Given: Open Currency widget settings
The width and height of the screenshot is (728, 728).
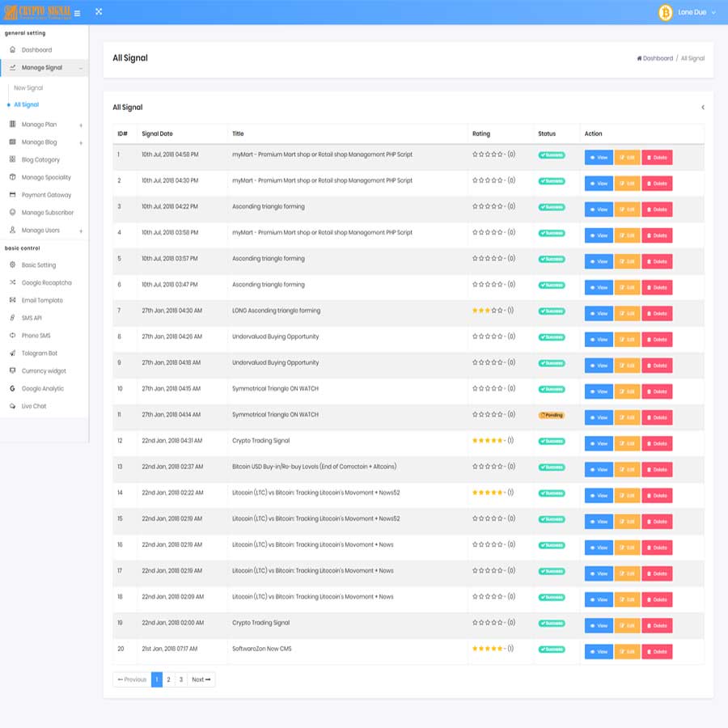Looking at the screenshot, I should 44,371.
